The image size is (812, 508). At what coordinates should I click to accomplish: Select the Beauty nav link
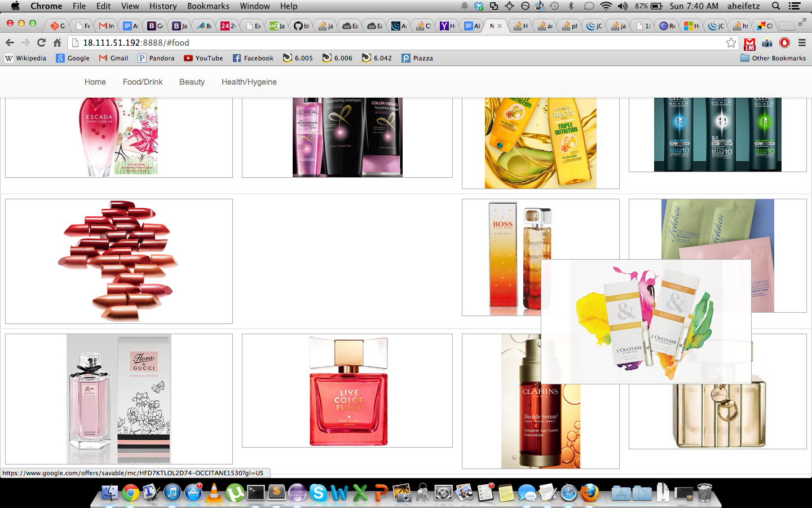[x=192, y=82]
